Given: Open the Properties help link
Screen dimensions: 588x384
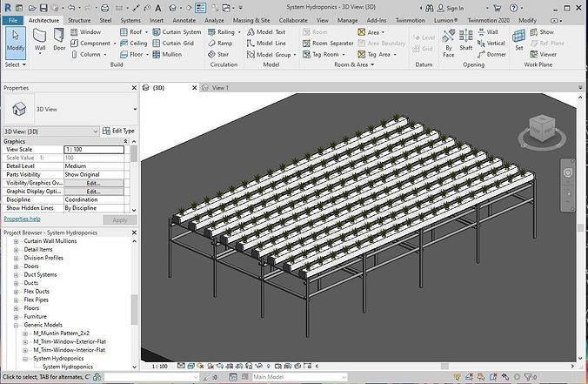Looking at the screenshot, I should click(x=22, y=219).
